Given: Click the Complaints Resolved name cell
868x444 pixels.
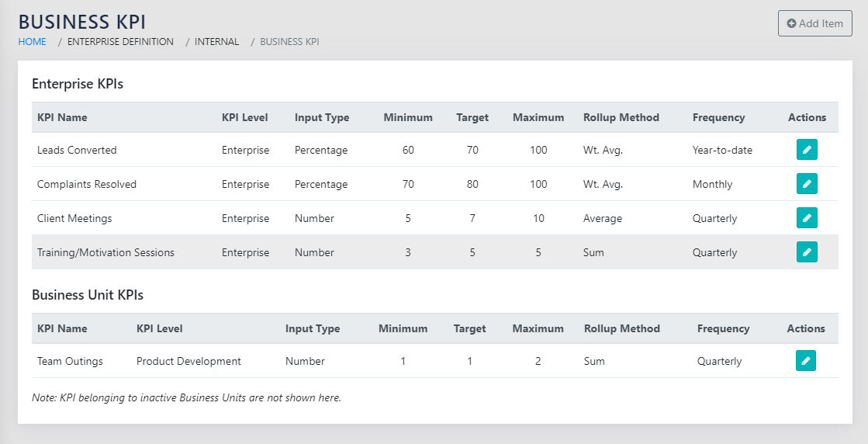Looking at the screenshot, I should coord(86,185).
